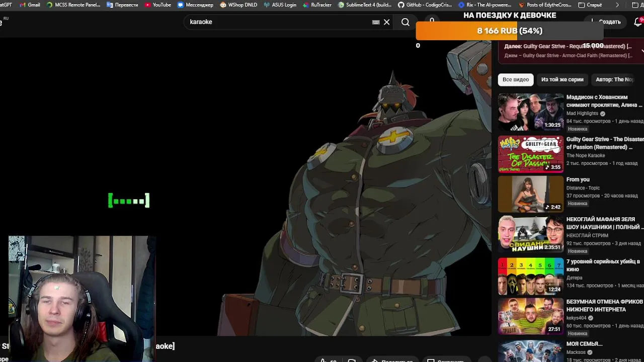Select the Автор: The Nope chip

pyautogui.click(x=615, y=79)
